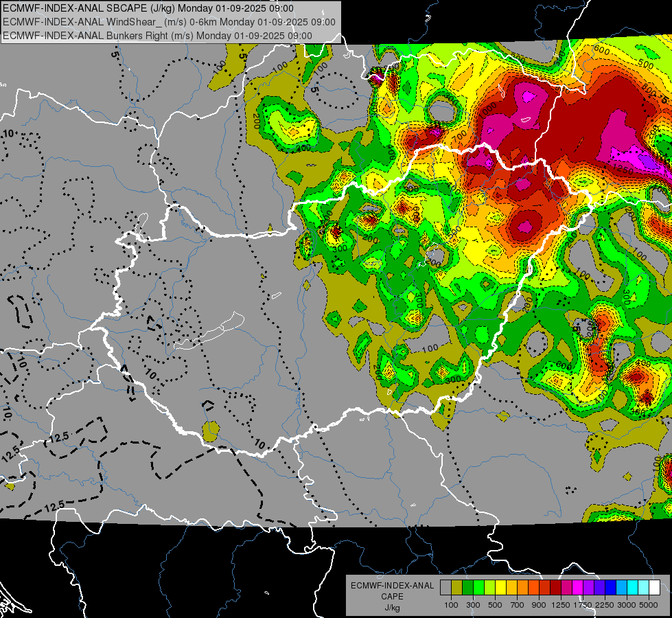Click the 100 tick label in the legend
This screenshot has height=618, width=672.
(x=451, y=605)
